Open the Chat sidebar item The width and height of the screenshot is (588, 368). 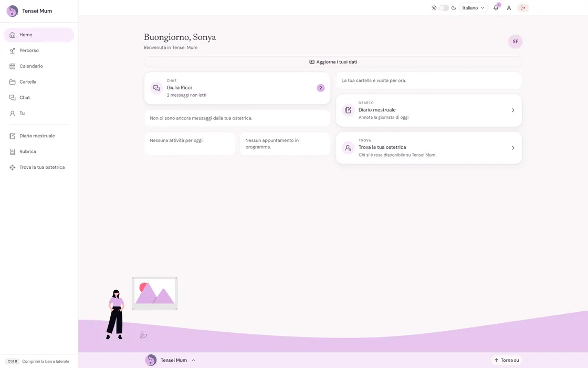(x=39, y=98)
